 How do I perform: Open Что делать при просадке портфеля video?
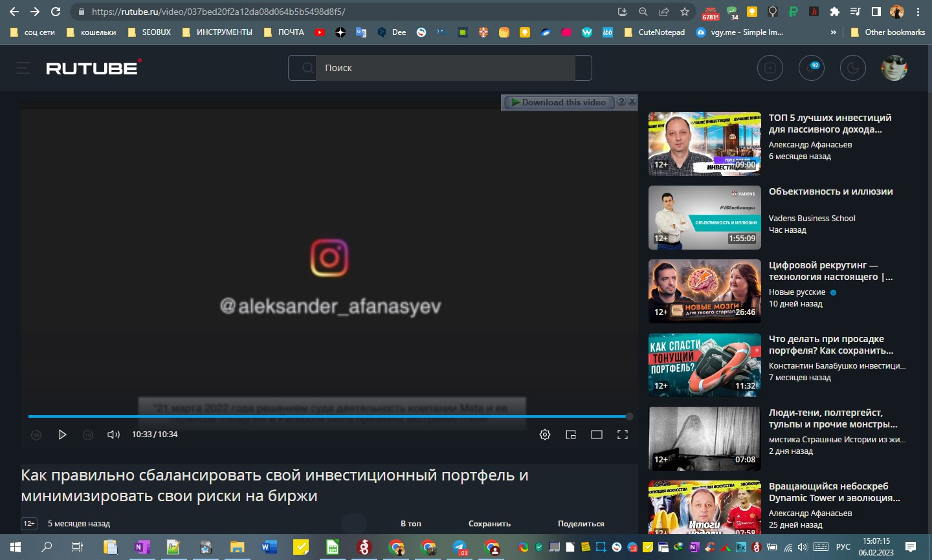[831, 345]
